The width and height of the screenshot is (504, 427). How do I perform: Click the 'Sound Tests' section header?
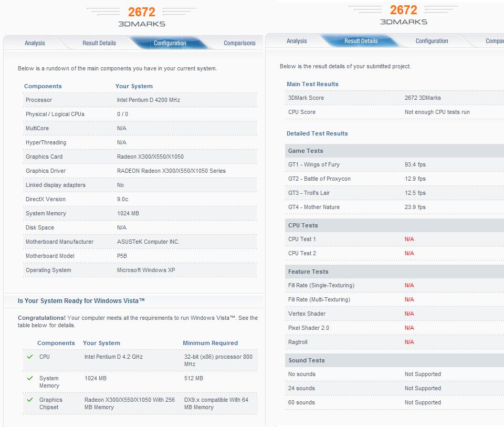(394, 360)
